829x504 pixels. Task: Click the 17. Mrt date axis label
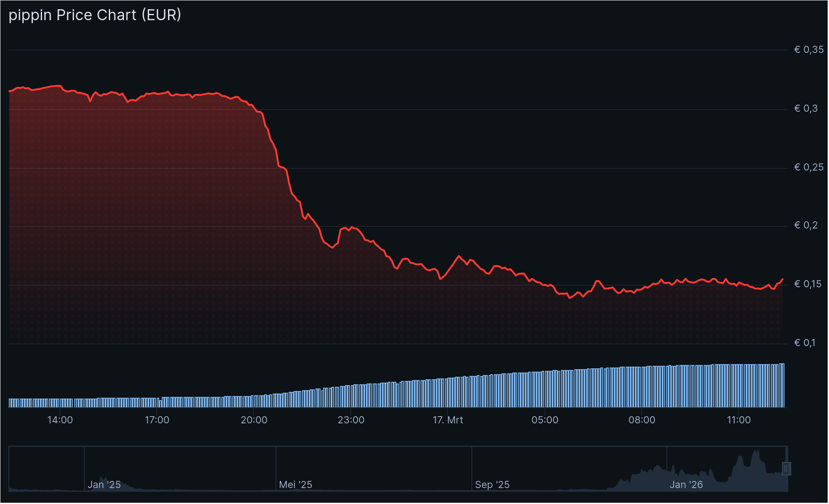(448, 420)
